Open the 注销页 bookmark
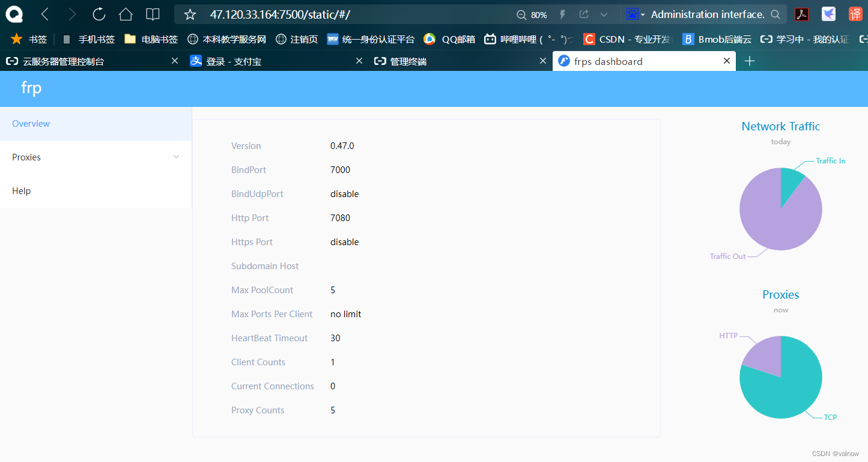The width and height of the screenshot is (868, 462). [x=297, y=39]
